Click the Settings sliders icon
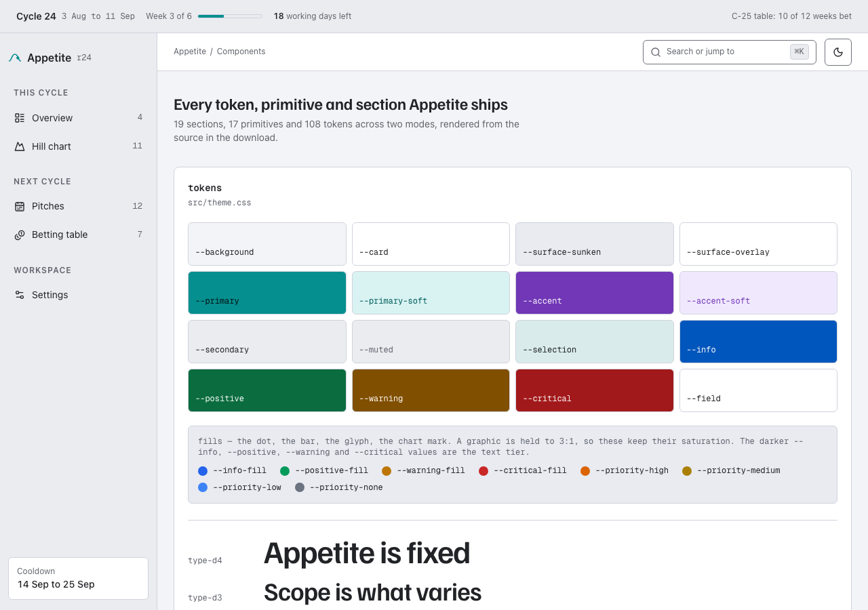This screenshot has width=868, height=610. click(20, 295)
